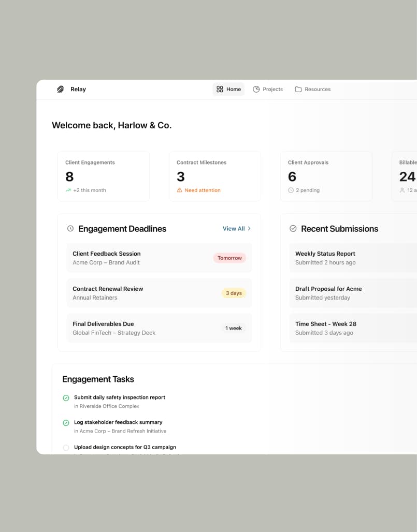Click the Engagement Deadlines clock icon
This screenshot has height=532, width=417.
click(70, 228)
